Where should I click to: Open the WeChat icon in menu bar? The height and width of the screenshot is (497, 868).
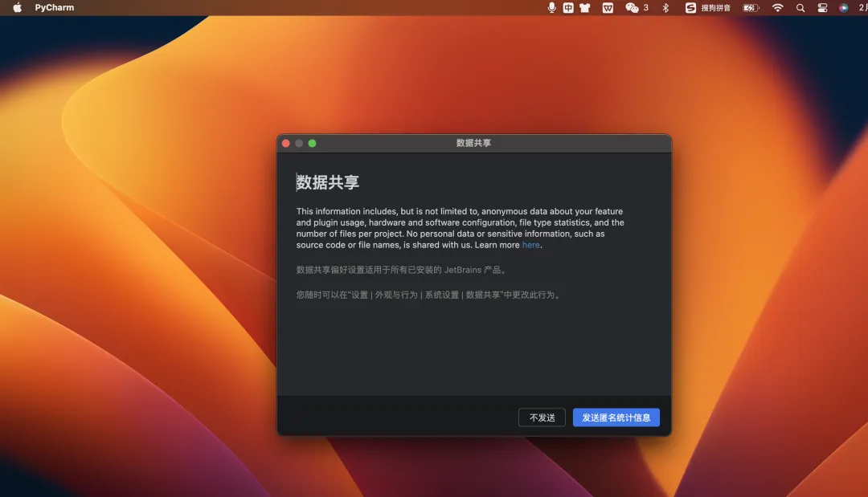coord(632,8)
